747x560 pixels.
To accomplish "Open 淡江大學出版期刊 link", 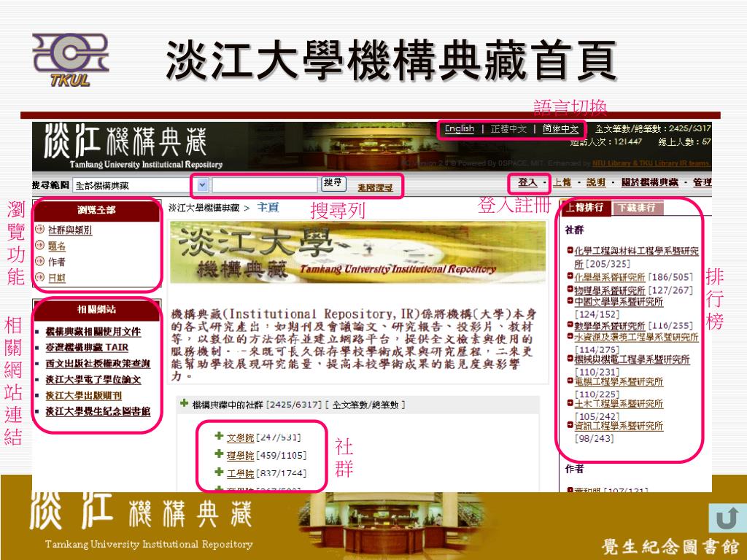I will click(x=83, y=395).
